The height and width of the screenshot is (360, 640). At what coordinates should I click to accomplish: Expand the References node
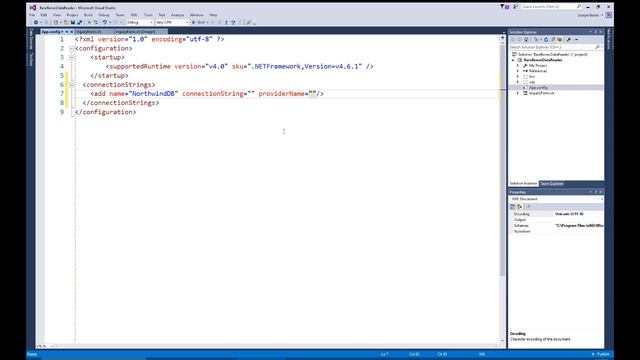coord(518,71)
